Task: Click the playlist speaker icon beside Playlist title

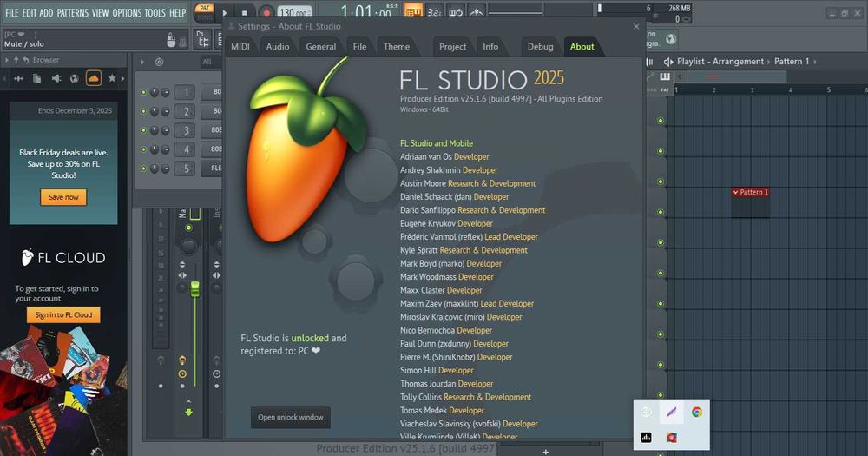Action: pos(668,62)
